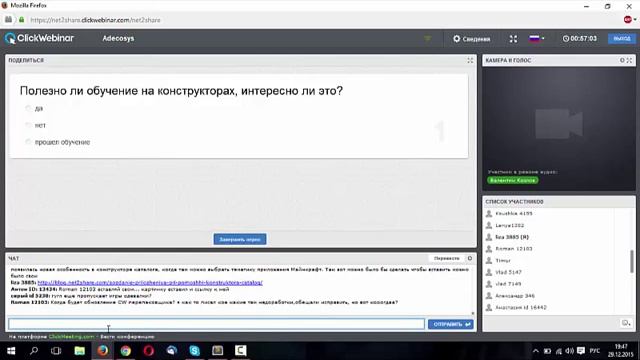Viewport: 640px width, 360px height.
Task: Open camera and voice panel settings gear
Action: 622,60
